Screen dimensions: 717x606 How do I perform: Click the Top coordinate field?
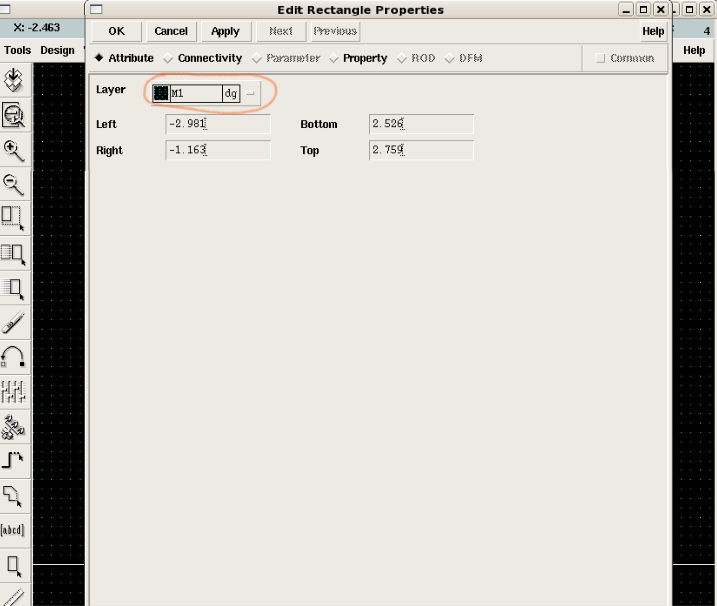421,150
